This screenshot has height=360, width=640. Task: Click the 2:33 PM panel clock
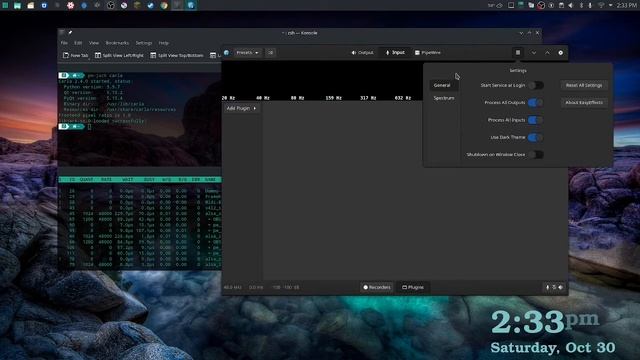tap(627, 5)
